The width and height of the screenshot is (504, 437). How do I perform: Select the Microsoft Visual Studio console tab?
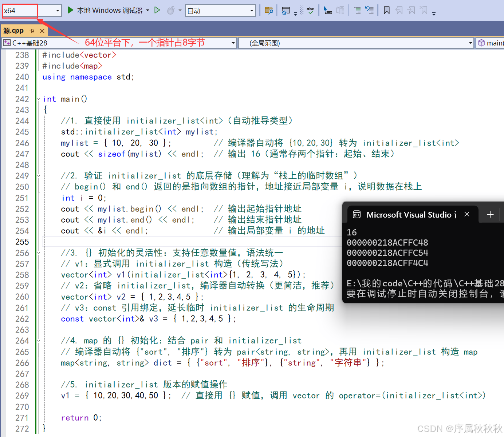412,215
